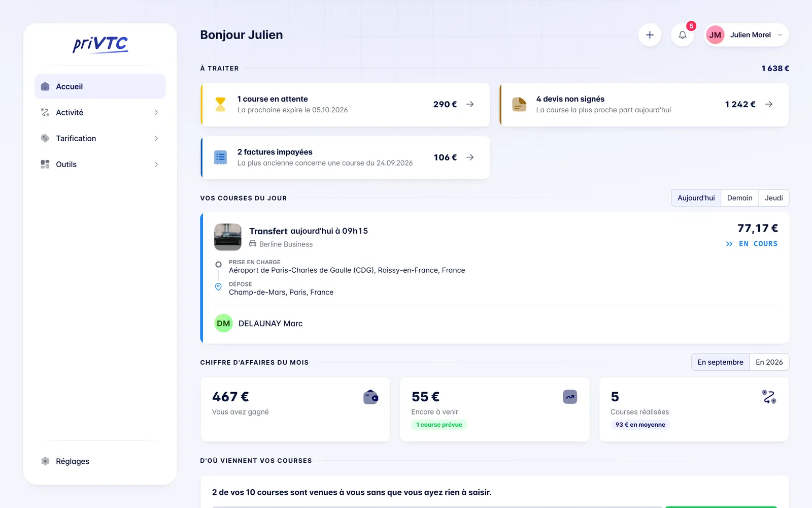This screenshot has width=812, height=508.
Task: Click the Activité route icon in sidebar
Action: (45, 112)
